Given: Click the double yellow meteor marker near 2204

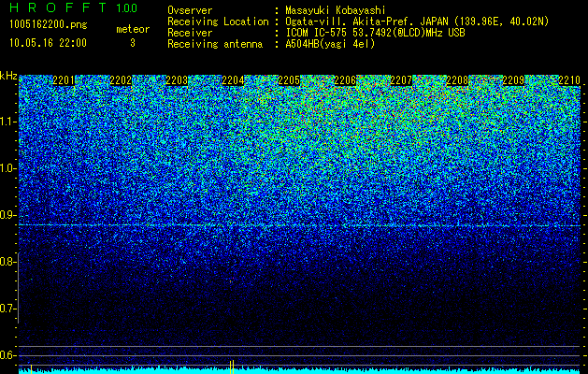Looking at the screenshot, I should point(232,367).
